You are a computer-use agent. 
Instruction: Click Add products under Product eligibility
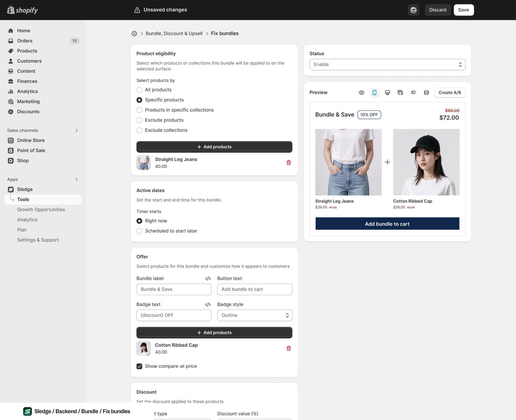(x=214, y=147)
